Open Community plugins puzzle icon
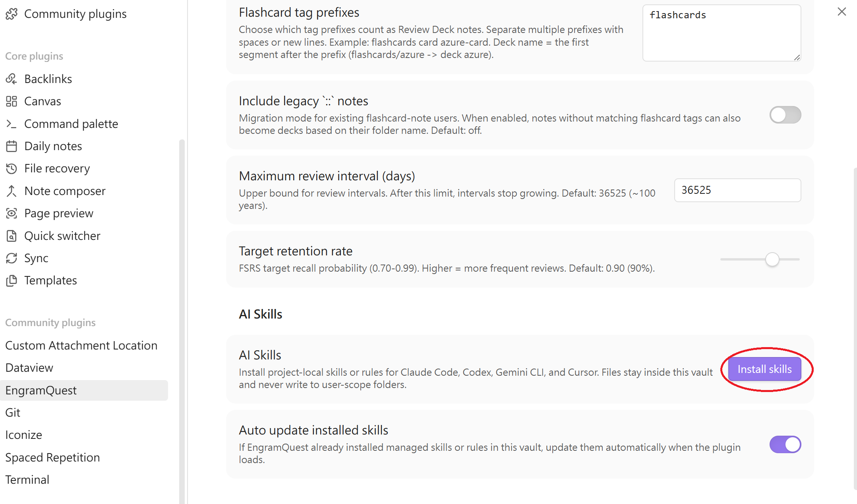 coord(12,14)
